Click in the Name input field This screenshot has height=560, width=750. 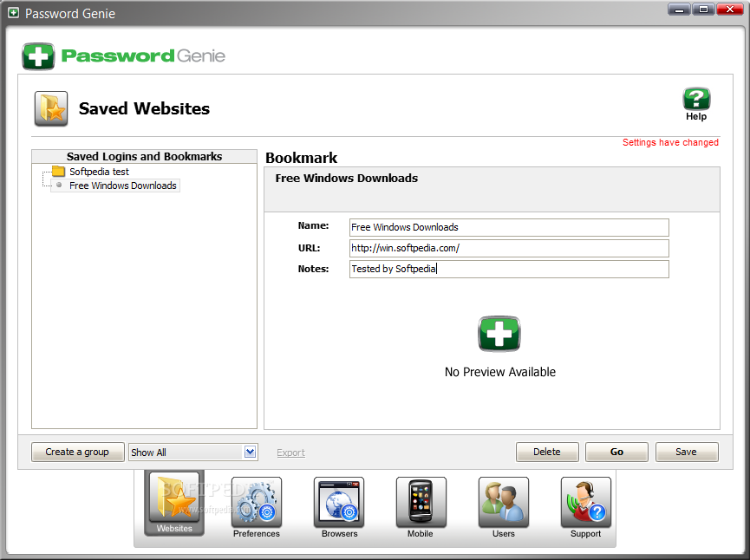[x=509, y=228]
